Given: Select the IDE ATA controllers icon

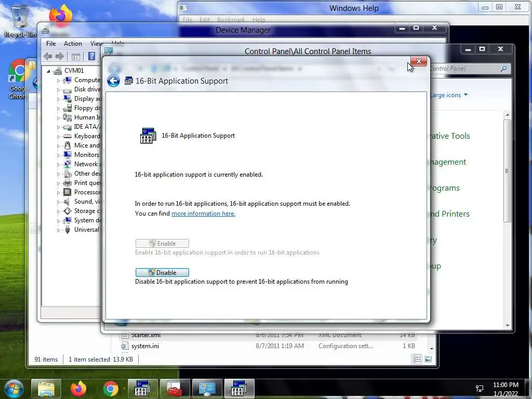Looking at the screenshot, I should pos(67,127).
